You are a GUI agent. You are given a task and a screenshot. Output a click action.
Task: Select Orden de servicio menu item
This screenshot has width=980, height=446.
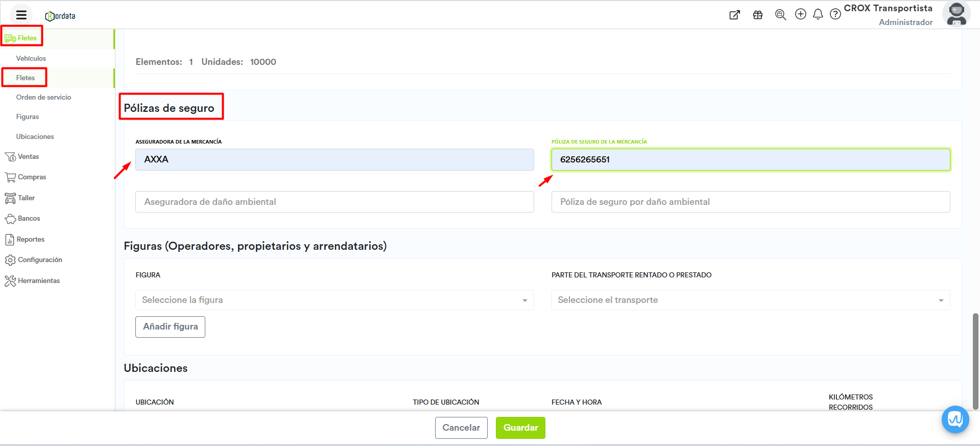(x=43, y=97)
